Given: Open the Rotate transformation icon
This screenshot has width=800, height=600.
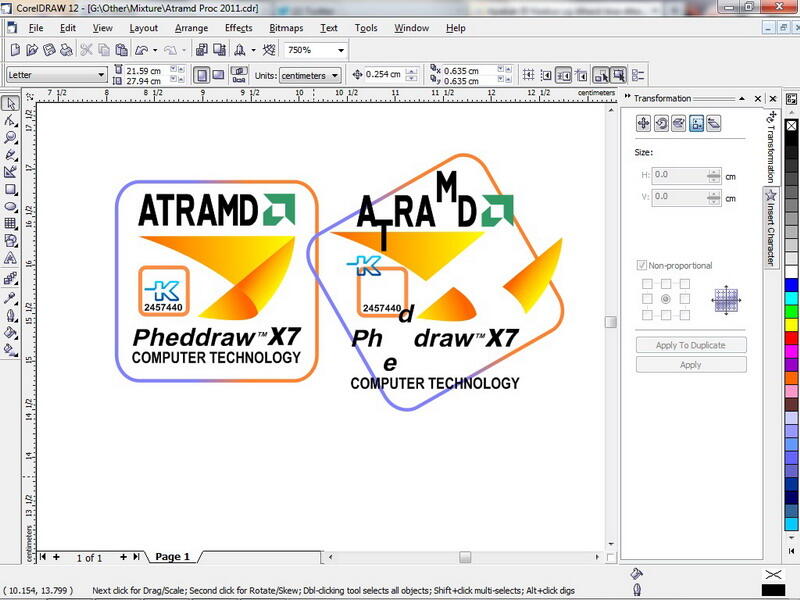Looking at the screenshot, I should click(x=661, y=123).
